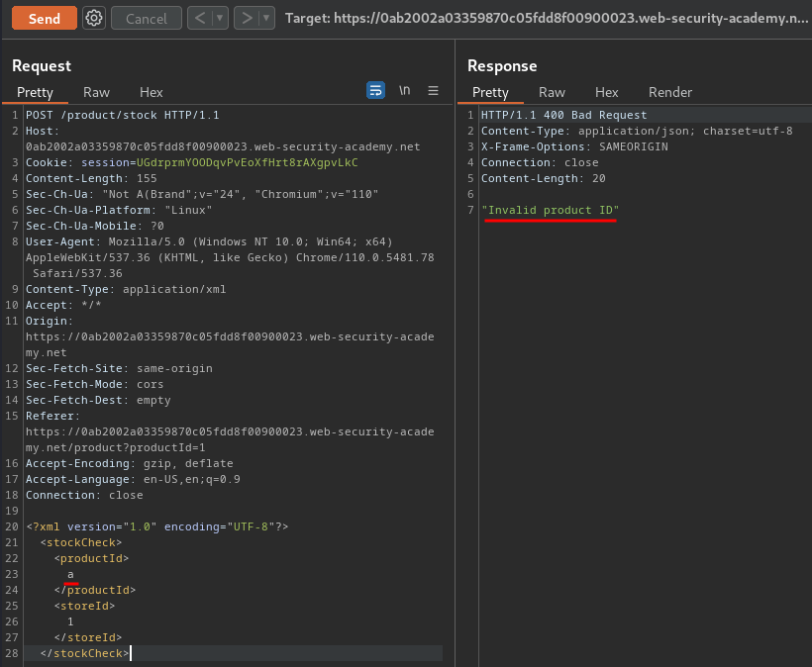Click "Invalid product ID" response body
Screen dimensions: 812x667
(550, 210)
